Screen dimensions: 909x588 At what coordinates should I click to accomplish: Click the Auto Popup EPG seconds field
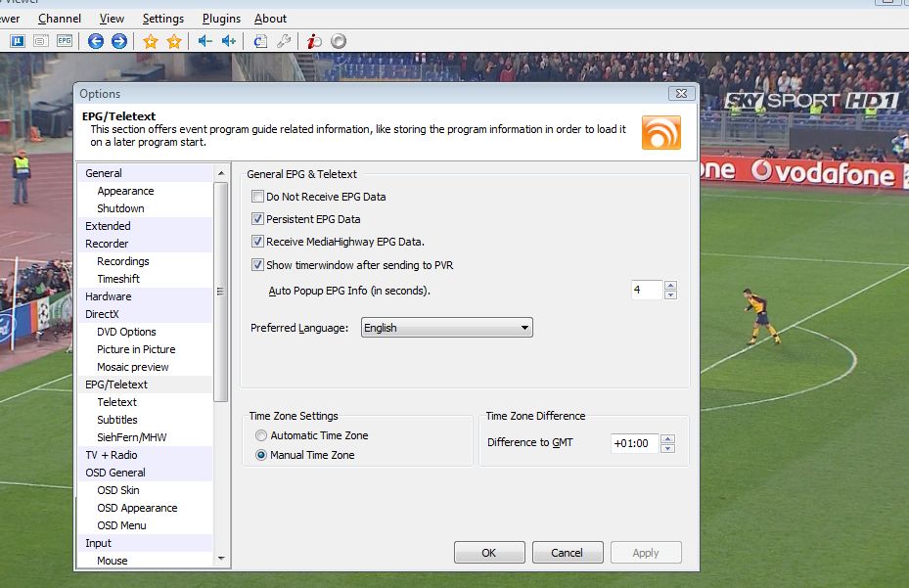point(647,290)
